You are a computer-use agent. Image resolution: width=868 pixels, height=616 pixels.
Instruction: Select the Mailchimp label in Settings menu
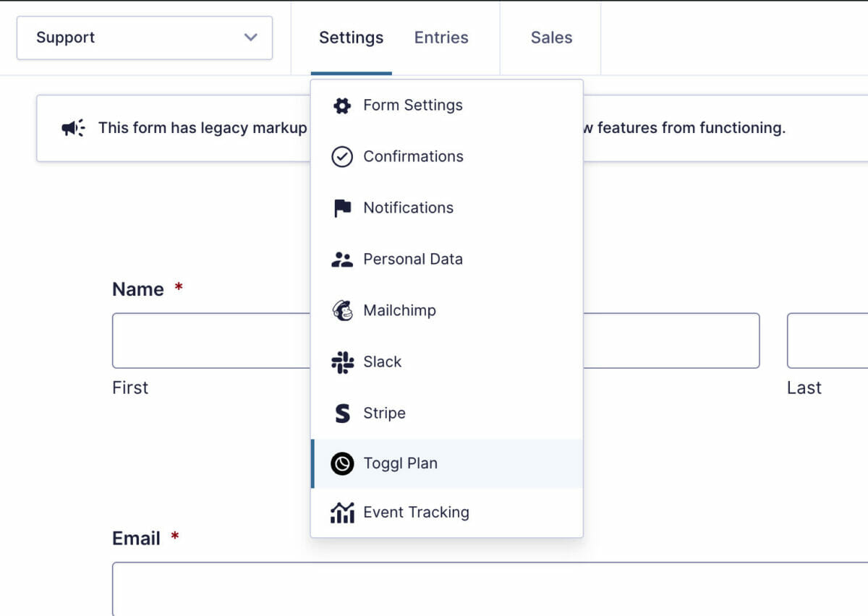[x=399, y=311]
